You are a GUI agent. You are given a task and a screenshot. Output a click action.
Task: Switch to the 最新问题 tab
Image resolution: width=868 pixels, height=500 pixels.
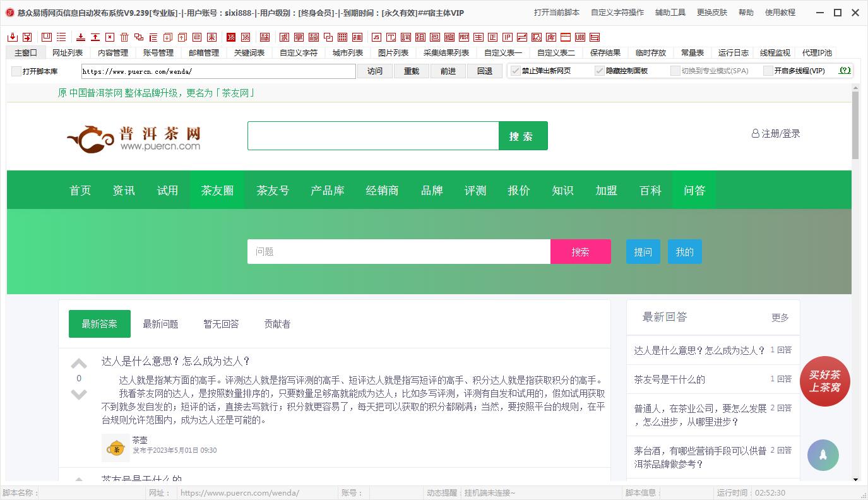160,324
